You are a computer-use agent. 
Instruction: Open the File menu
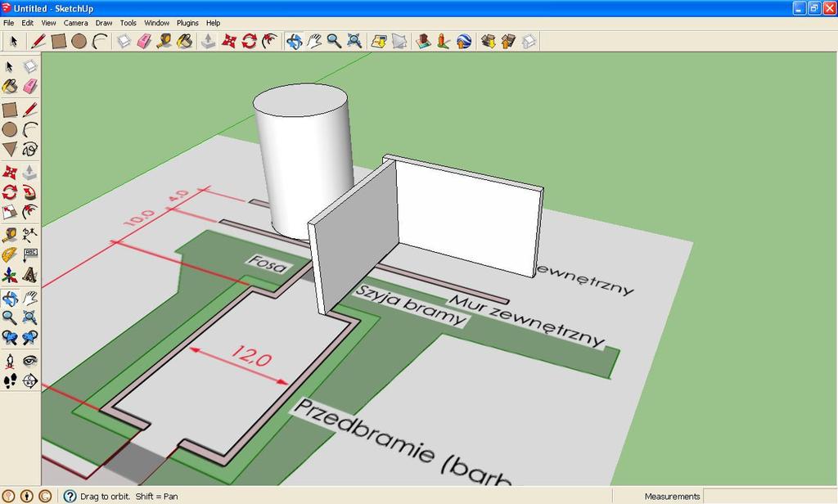coord(8,23)
